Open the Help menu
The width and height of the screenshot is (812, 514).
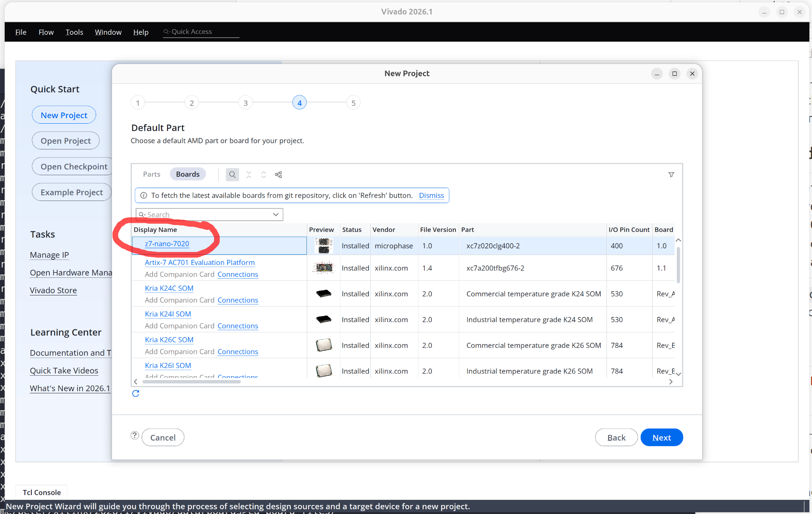(x=141, y=32)
